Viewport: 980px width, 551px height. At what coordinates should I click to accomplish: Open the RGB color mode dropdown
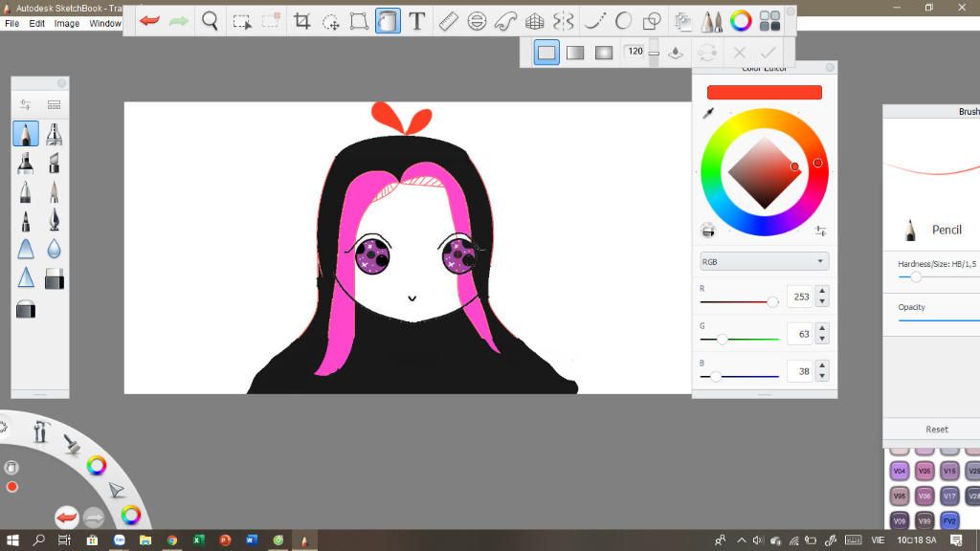[765, 262]
